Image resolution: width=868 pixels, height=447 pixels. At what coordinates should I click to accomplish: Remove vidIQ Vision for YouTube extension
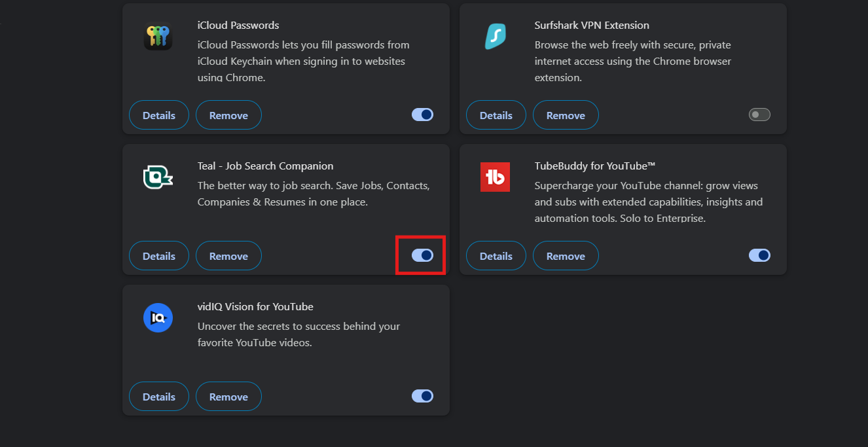[228, 397]
